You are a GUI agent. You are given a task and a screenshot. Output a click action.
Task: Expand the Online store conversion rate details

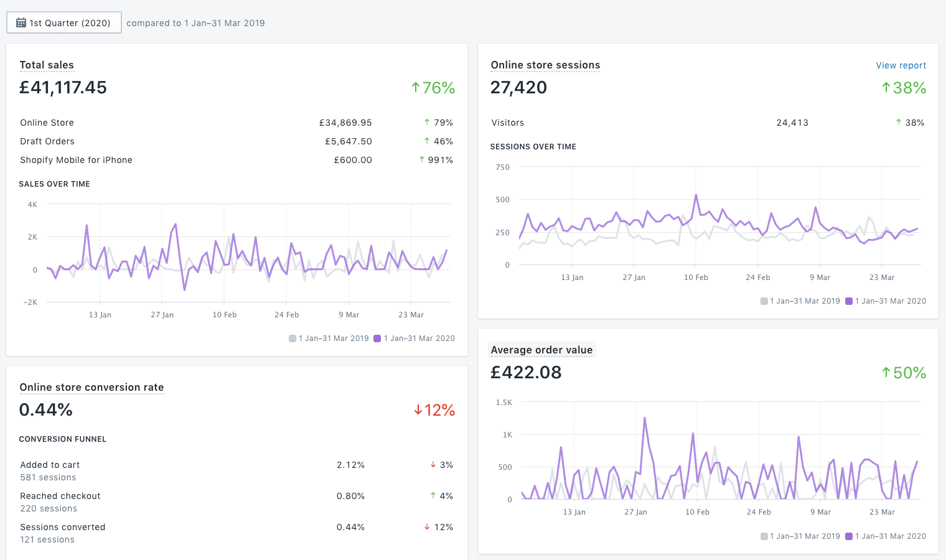[x=91, y=387]
